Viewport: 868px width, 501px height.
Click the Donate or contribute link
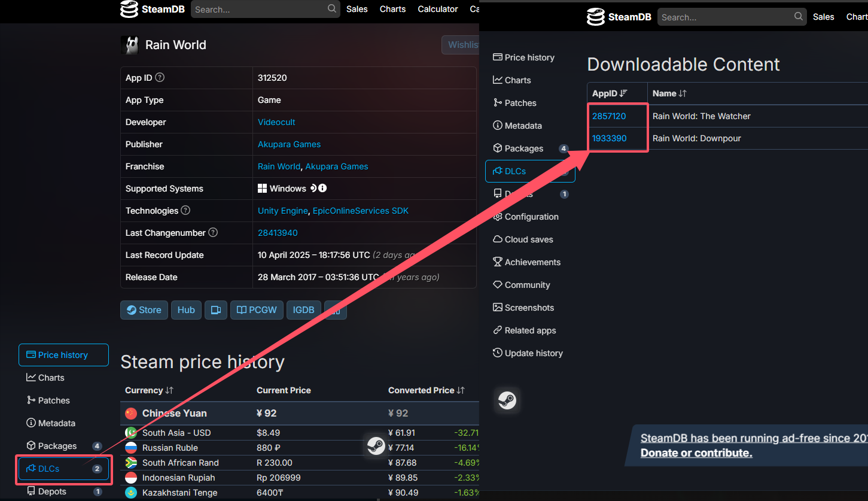[x=696, y=453]
